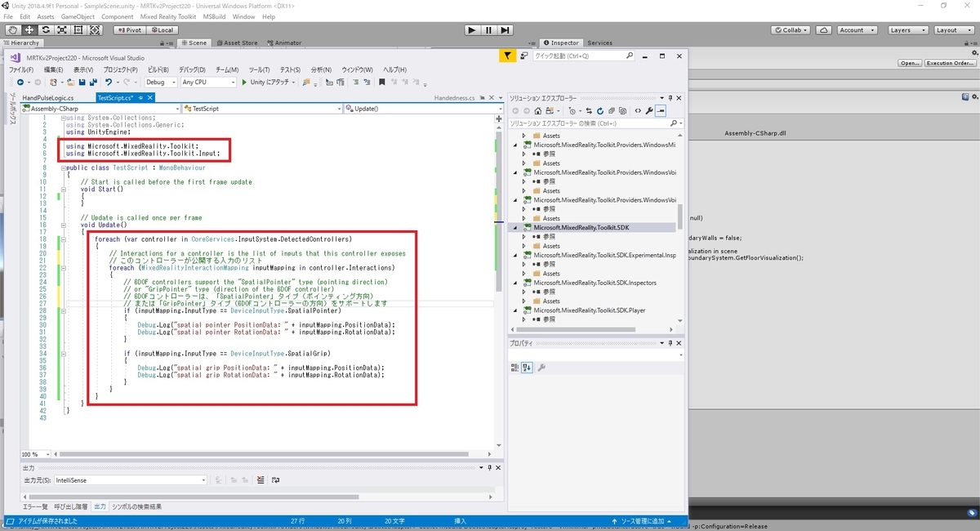Click Properties panel alphabetical sort icon
The image size is (980, 531).
point(527,368)
